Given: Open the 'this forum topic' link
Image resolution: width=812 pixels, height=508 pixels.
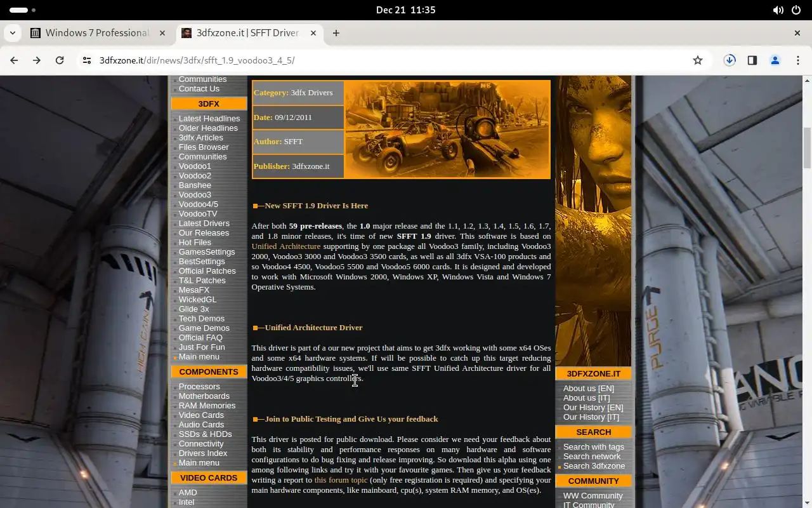Looking at the screenshot, I should [x=341, y=480].
